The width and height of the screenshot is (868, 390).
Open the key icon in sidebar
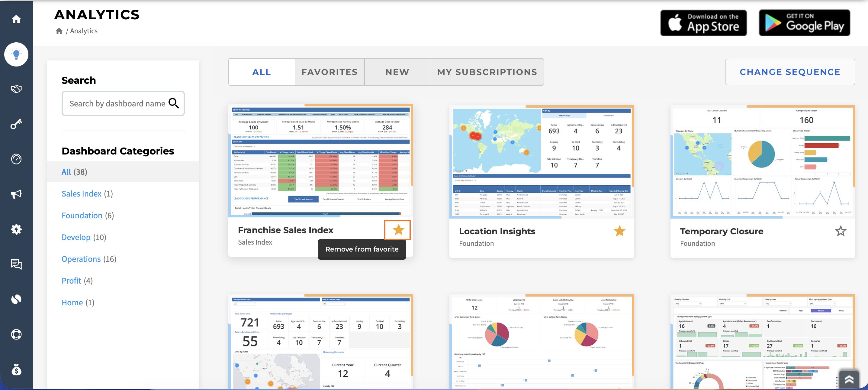pyautogui.click(x=16, y=124)
